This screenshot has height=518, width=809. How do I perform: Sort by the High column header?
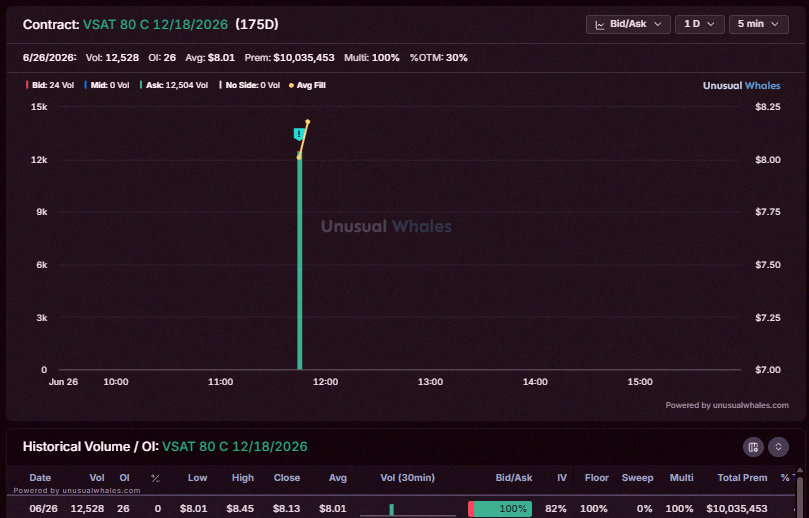(x=242, y=478)
